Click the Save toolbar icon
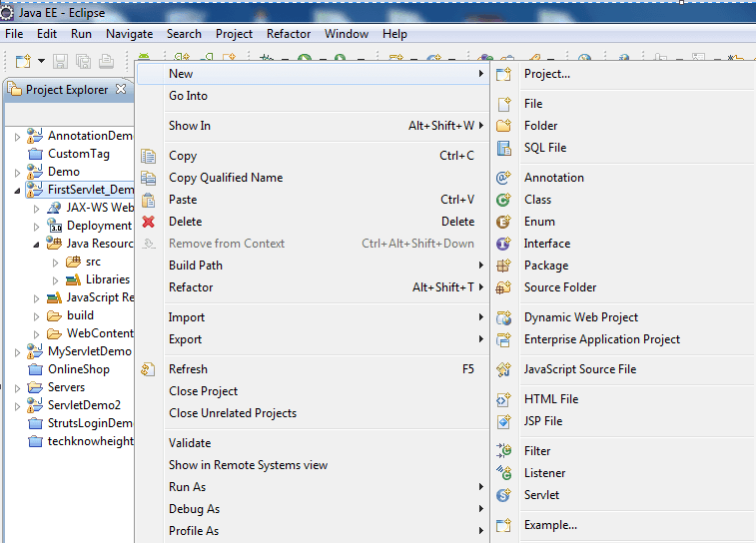The width and height of the screenshot is (756, 543). 60,61
